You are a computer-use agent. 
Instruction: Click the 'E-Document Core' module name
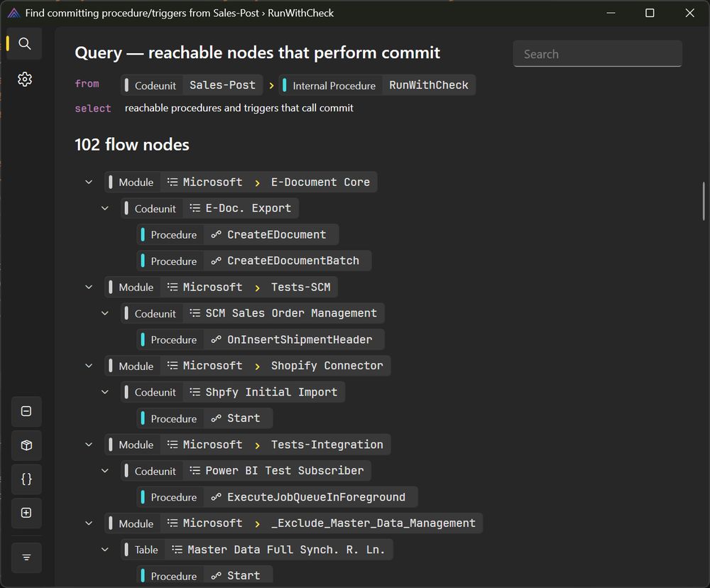pos(321,182)
